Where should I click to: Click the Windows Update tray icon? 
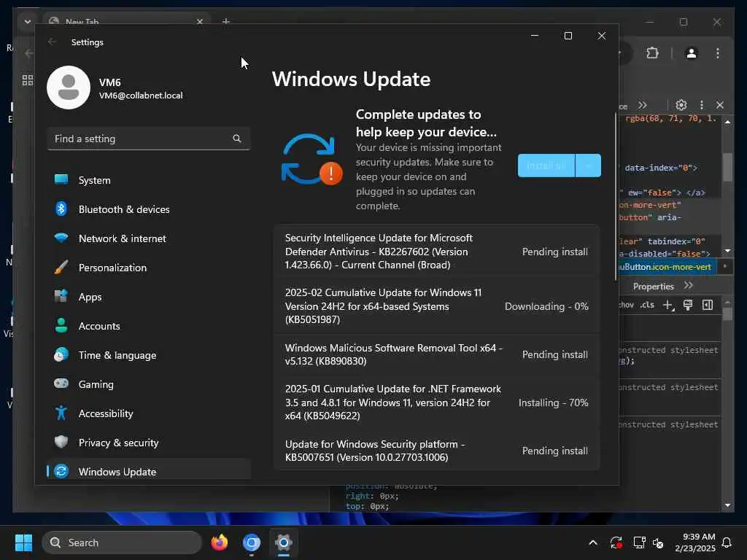point(616,542)
